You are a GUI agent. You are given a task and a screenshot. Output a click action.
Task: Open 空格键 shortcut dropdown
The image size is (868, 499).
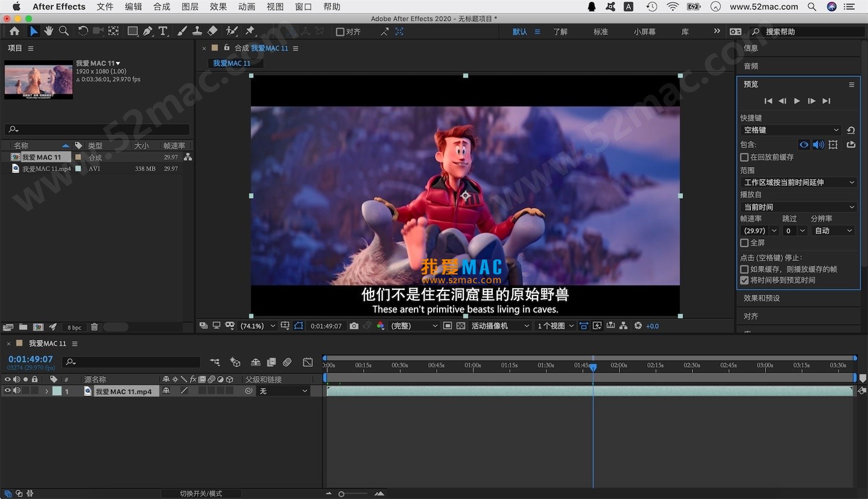[790, 130]
